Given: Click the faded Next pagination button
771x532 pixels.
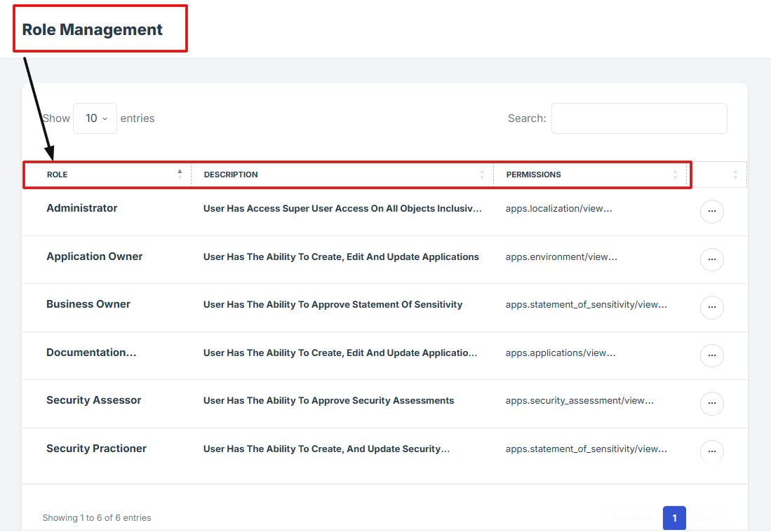Looking at the screenshot, I should tap(706, 518).
